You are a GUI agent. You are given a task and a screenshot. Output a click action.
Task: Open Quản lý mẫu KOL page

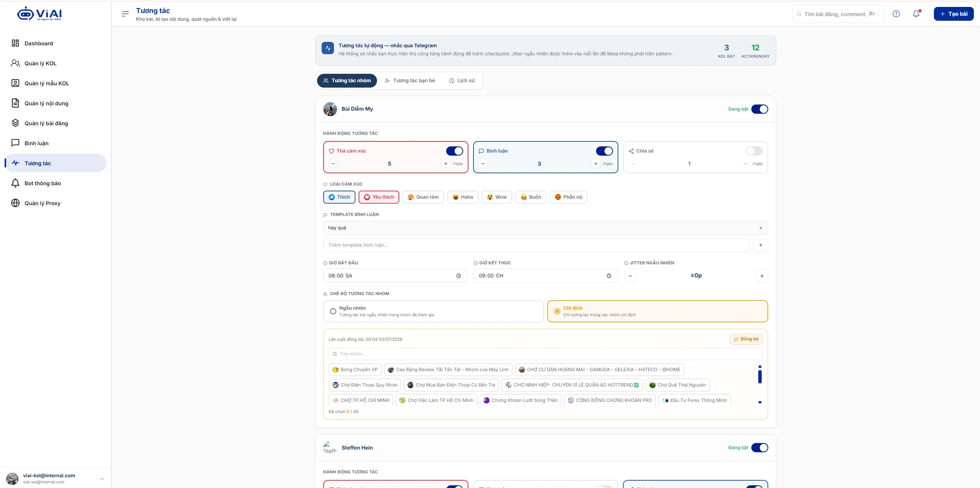[x=55, y=83]
